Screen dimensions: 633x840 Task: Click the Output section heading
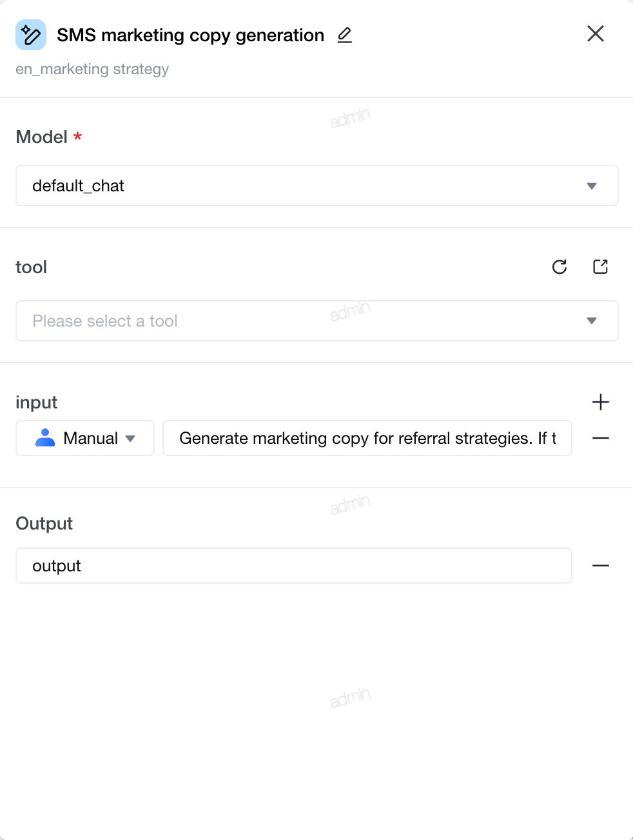point(44,523)
